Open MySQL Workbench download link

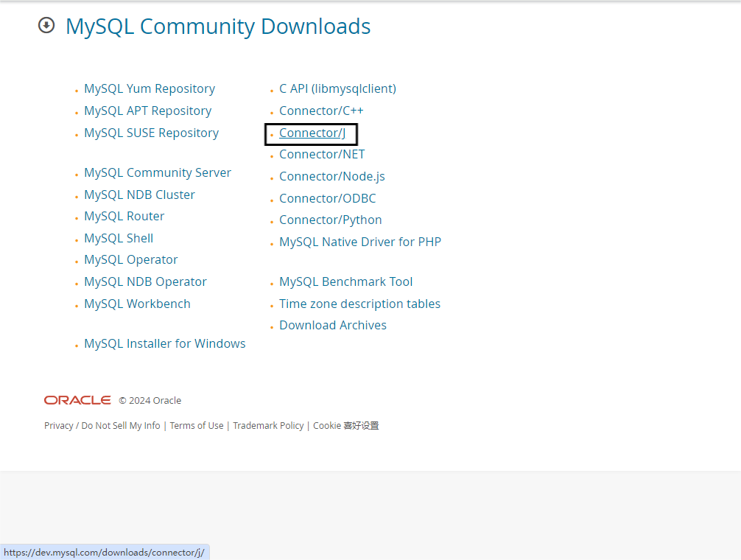[x=138, y=304]
